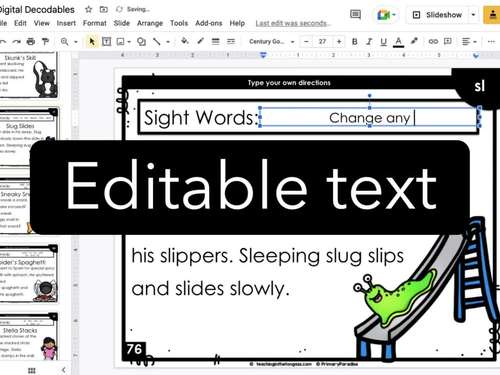Switch to grid view icon
The width and height of the screenshot is (500, 375).
click(x=32, y=370)
